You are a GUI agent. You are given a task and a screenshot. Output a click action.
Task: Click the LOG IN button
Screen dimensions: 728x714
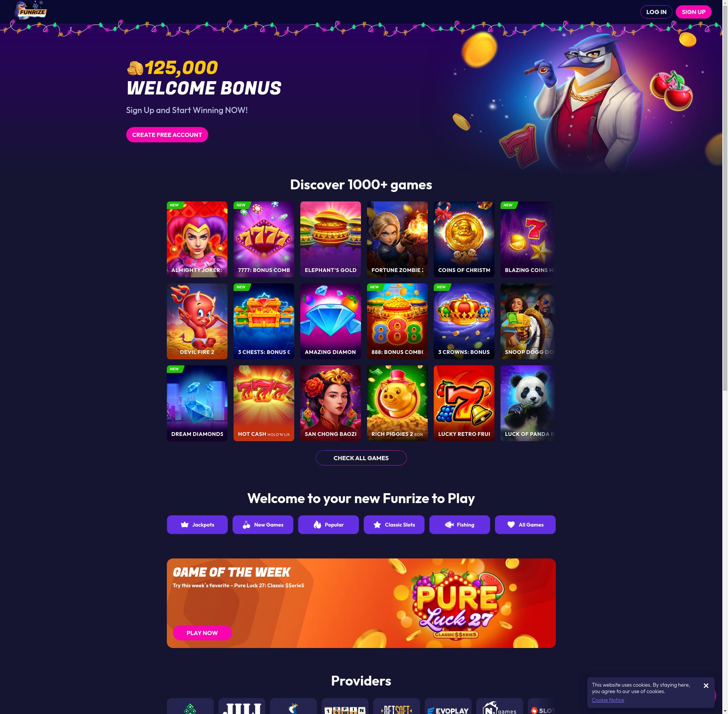coord(656,12)
